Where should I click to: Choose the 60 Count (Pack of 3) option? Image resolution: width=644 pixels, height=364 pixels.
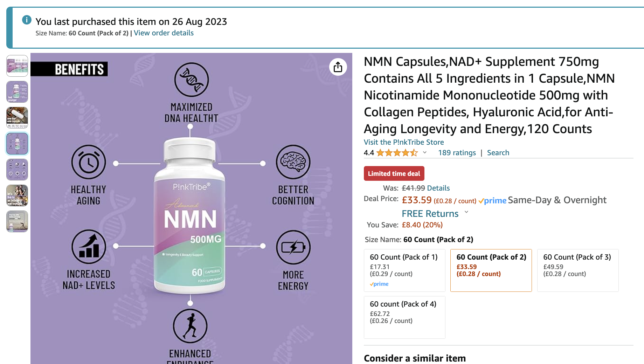point(577,270)
